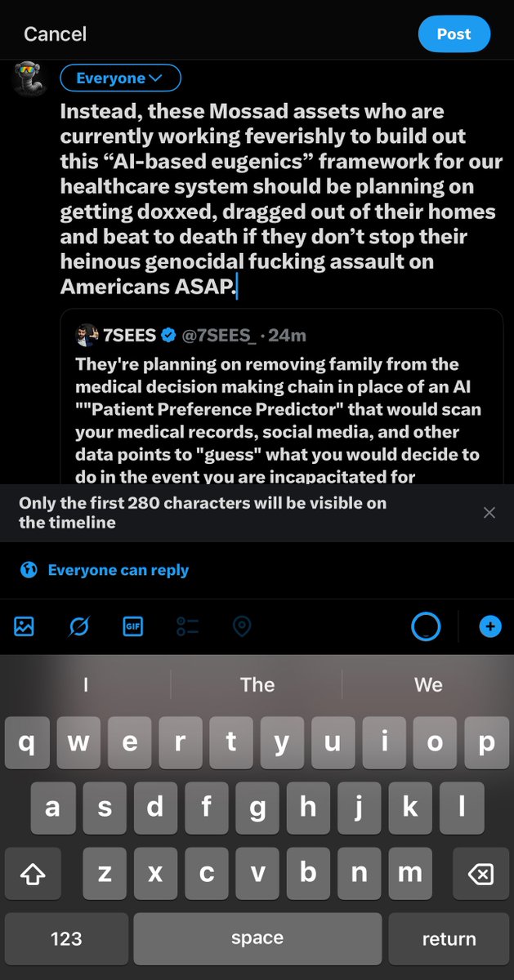Viewport: 514px width, 980px height.
Task: Tap the image attachment icon
Action: point(25,626)
